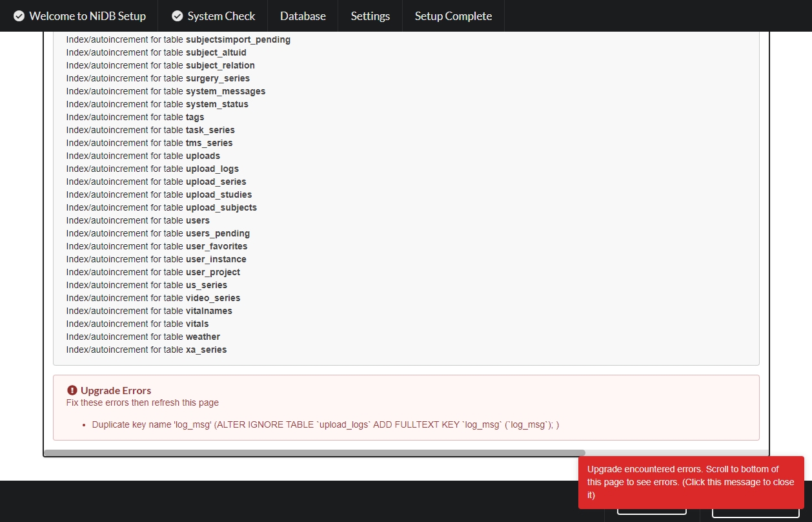This screenshot has height=522, width=812.
Task: Click the subjectsimport_pending table log entry
Action: tap(178, 39)
